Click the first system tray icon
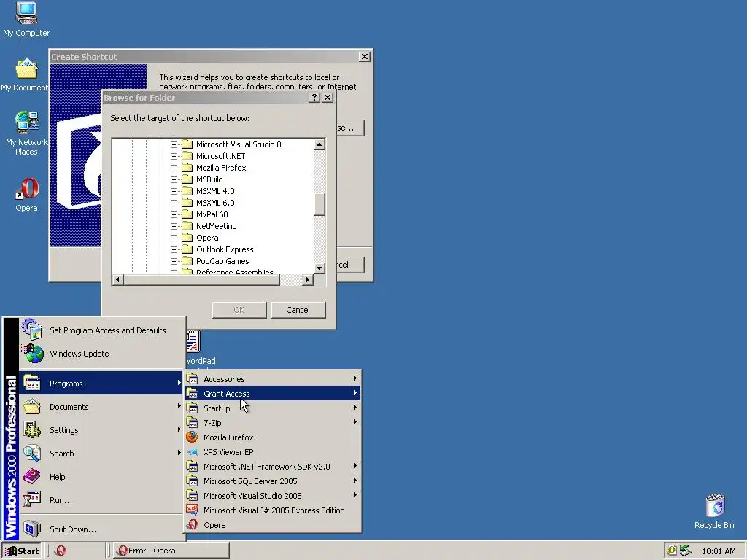747x560 pixels. click(x=672, y=551)
